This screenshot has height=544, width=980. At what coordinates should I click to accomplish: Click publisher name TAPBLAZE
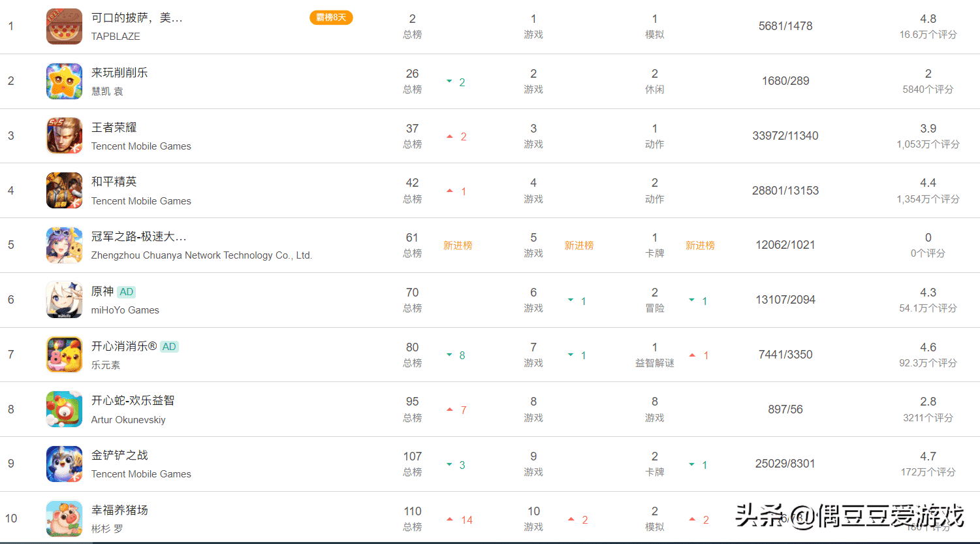pyautogui.click(x=116, y=37)
